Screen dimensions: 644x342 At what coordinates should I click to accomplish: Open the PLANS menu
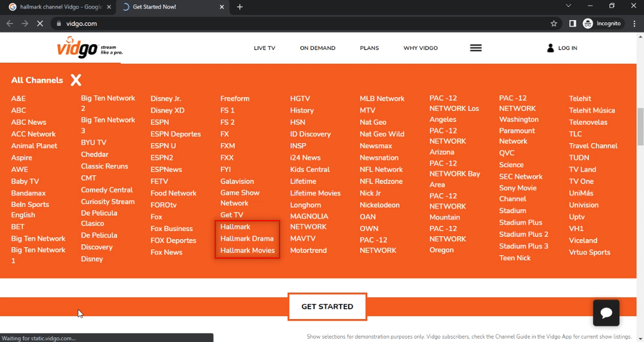pyautogui.click(x=369, y=48)
